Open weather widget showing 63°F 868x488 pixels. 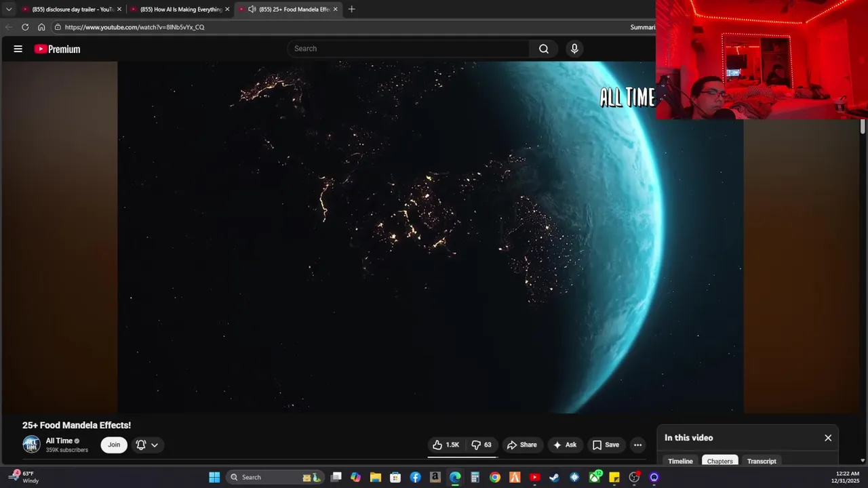[26, 477]
